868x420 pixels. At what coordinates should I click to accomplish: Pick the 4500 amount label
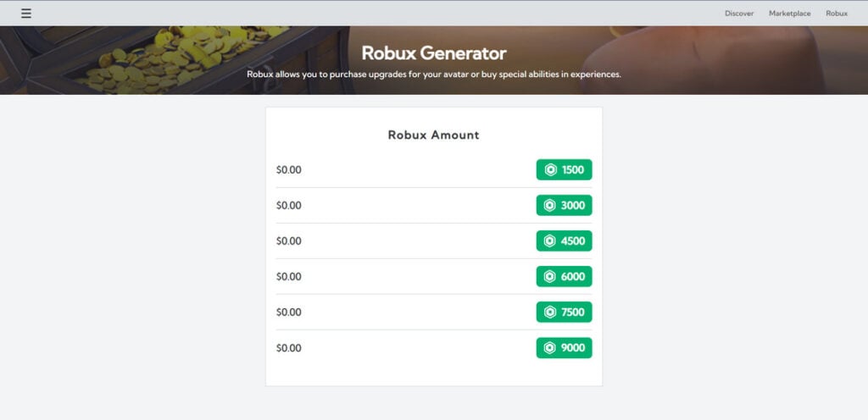573,241
